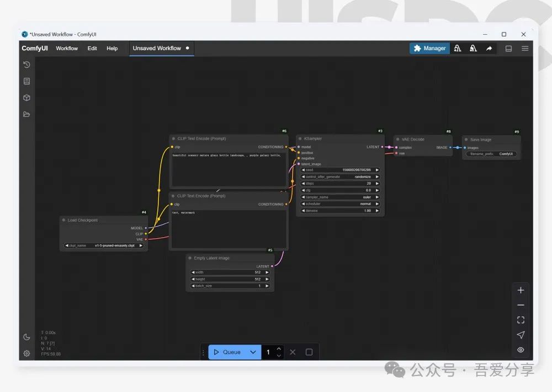The image size is (552, 392).
Task: Click the ComfyUI window title icon
Action: click(25, 34)
